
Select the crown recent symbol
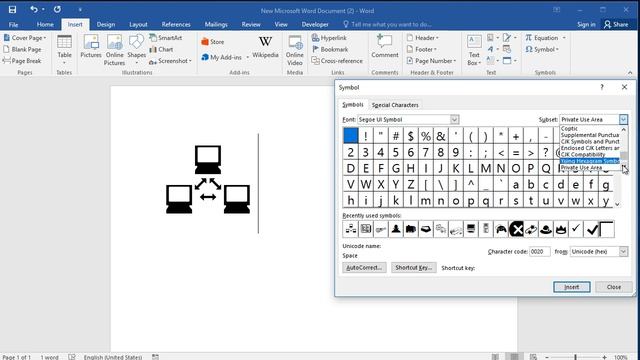[x=561, y=229]
